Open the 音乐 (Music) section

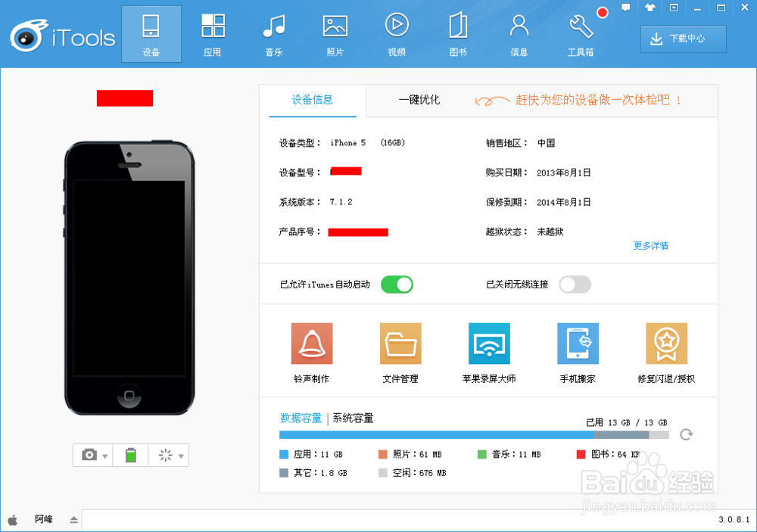coord(274,34)
